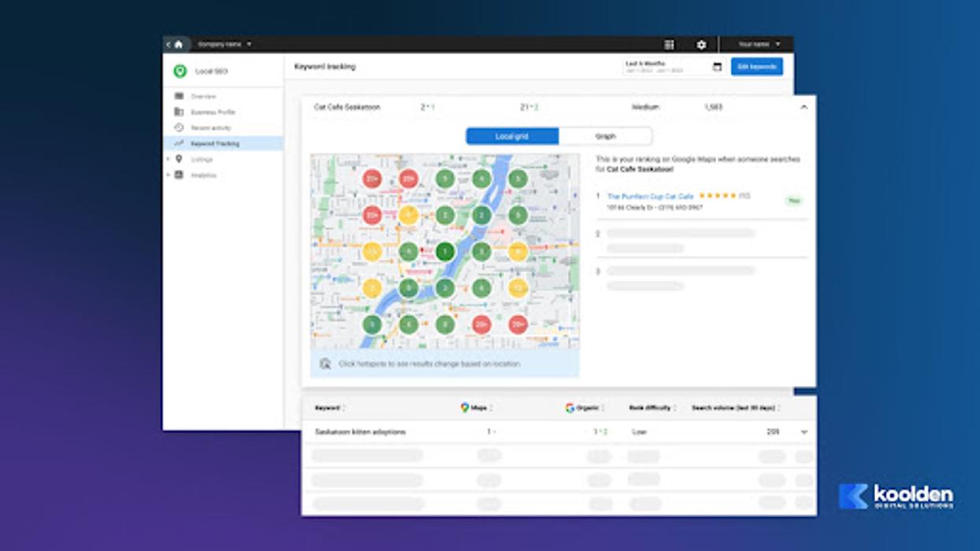Click the dark green rank 1 map hotspot
Image resolution: width=980 pixels, height=551 pixels.
[445, 252]
